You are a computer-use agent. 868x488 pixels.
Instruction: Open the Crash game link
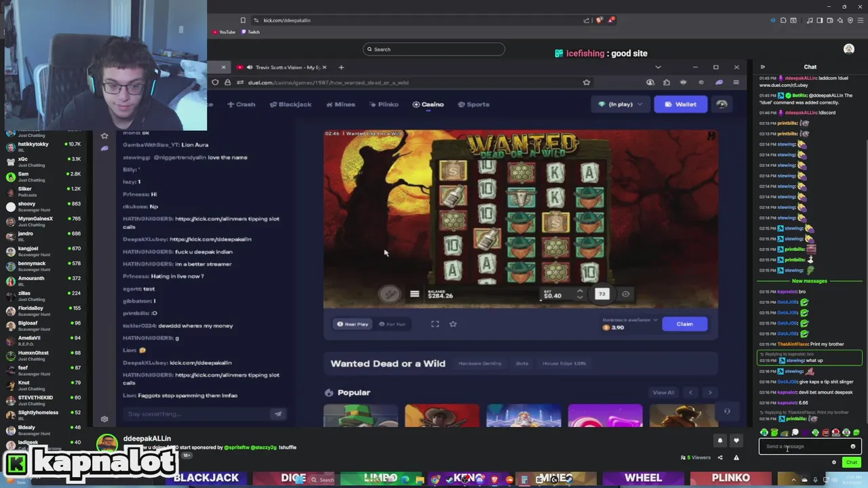[x=241, y=104]
